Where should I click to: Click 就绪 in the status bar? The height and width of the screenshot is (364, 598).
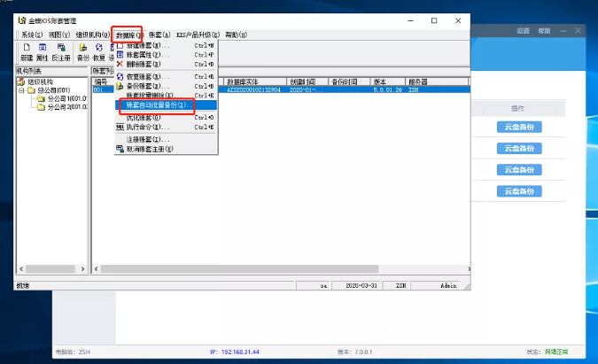point(23,285)
